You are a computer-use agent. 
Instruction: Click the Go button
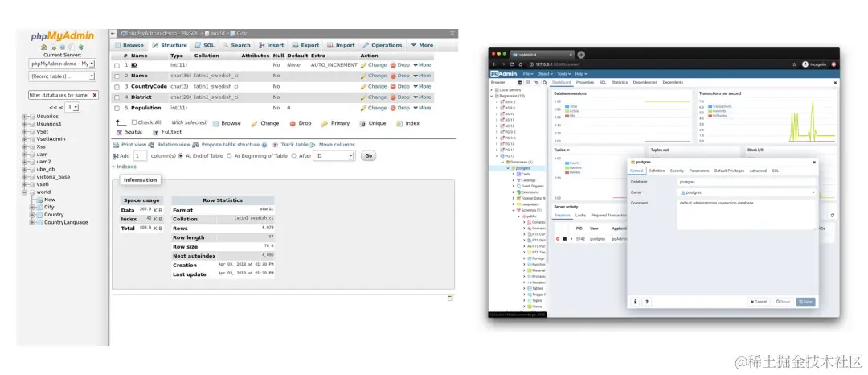(x=368, y=156)
